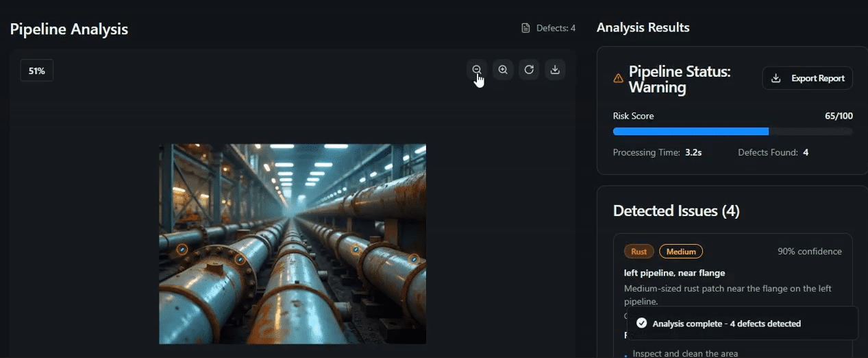Click the Risk Score progress bar
The image size is (868, 358).
(x=732, y=131)
